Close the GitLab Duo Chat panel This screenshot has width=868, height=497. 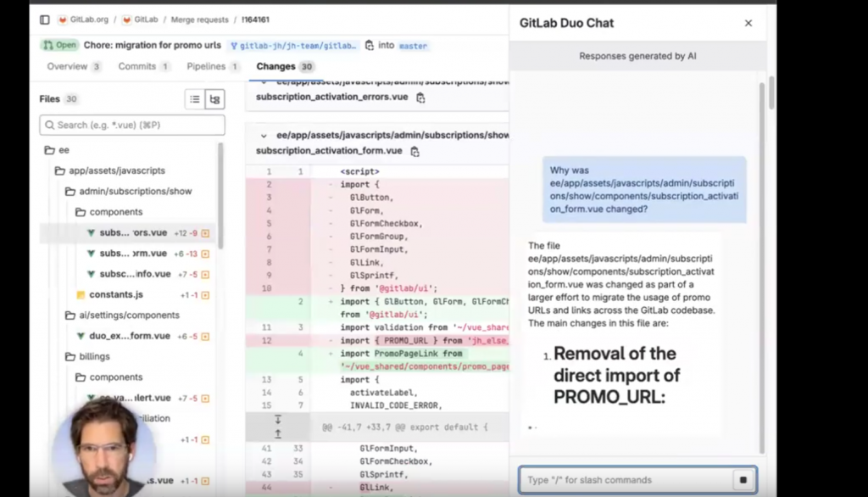(x=748, y=23)
